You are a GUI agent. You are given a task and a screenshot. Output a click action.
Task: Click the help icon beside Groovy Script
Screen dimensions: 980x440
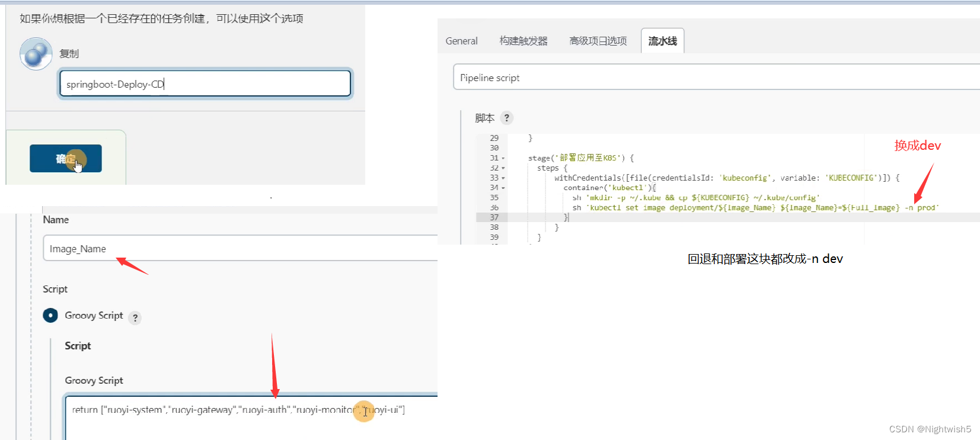[x=135, y=318]
